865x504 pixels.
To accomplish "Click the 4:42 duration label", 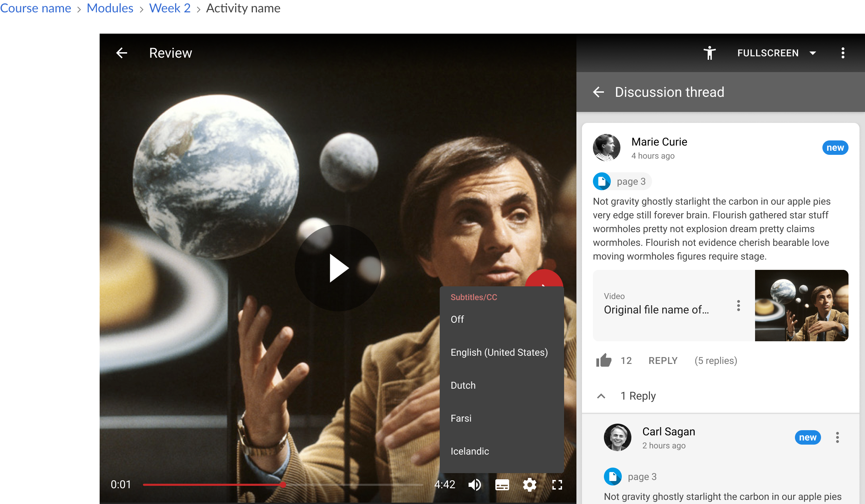I will (x=445, y=484).
